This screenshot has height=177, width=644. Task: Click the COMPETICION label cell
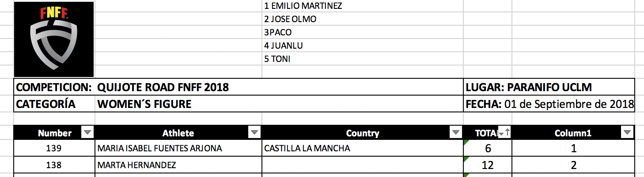click(54, 87)
